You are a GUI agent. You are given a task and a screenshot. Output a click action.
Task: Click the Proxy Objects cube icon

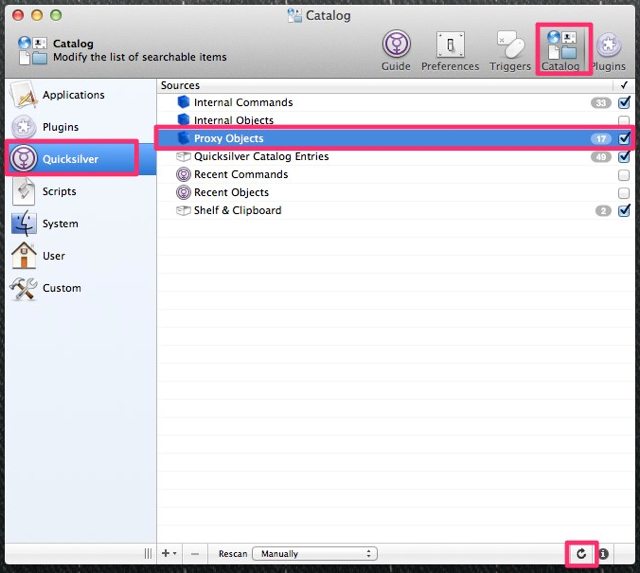pyautogui.click(x=183, y=138)
